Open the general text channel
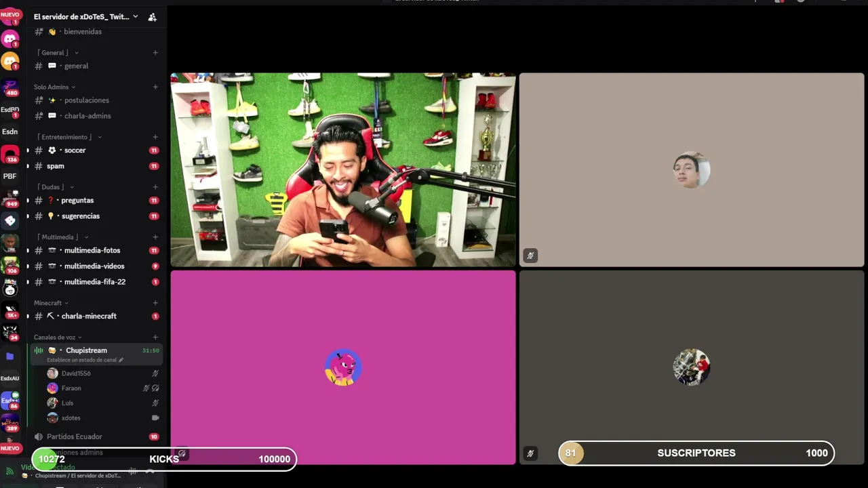The width and height of the screenshot is (868, 488). pyautogui.click(x=96, y=66)
